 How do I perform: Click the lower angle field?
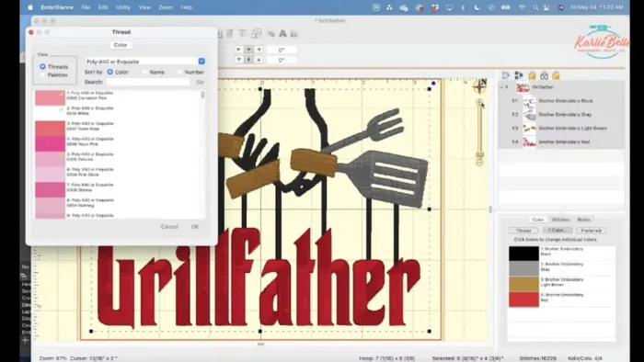coord(282,60)
